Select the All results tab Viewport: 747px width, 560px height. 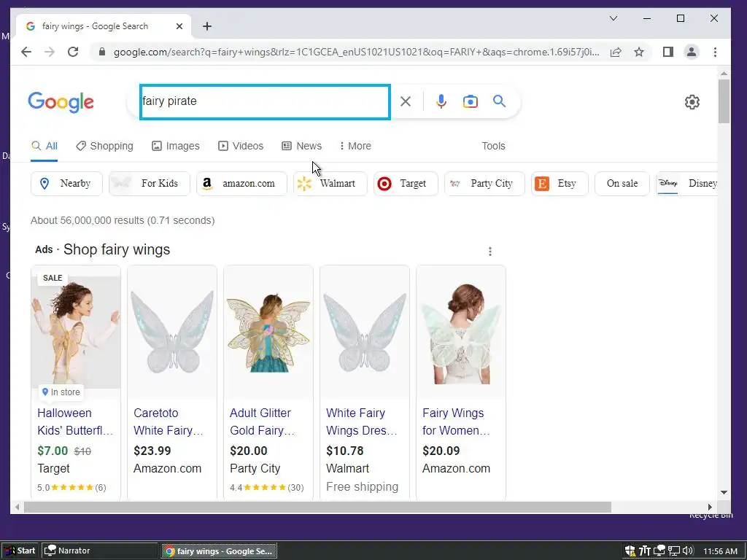pos(44,146)
